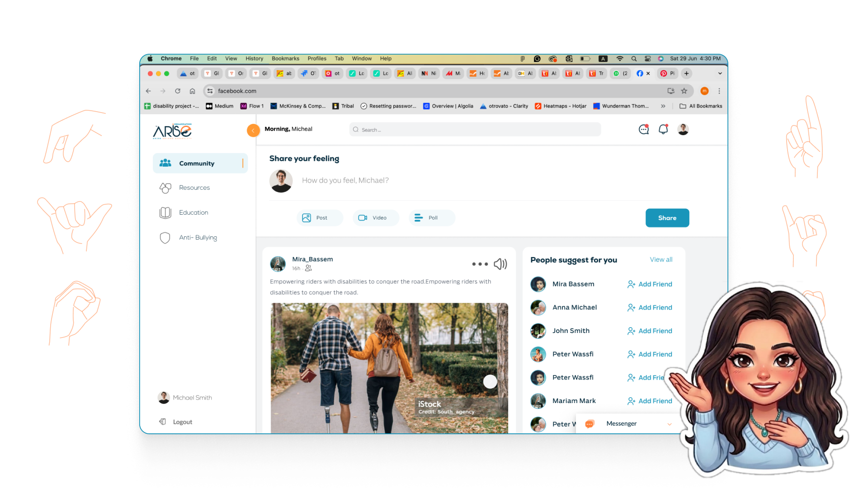Open Mira_Bassem's post avatar

tap(278, 263)
